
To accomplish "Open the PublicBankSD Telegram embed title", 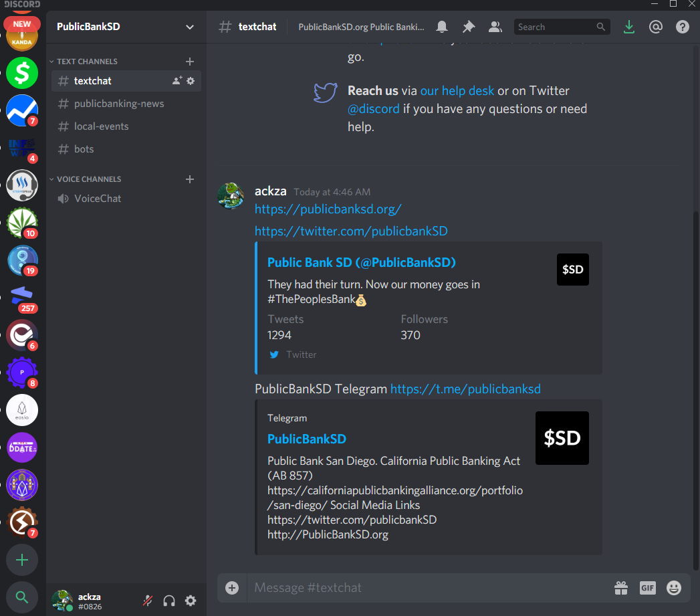I will pos(306,439).
